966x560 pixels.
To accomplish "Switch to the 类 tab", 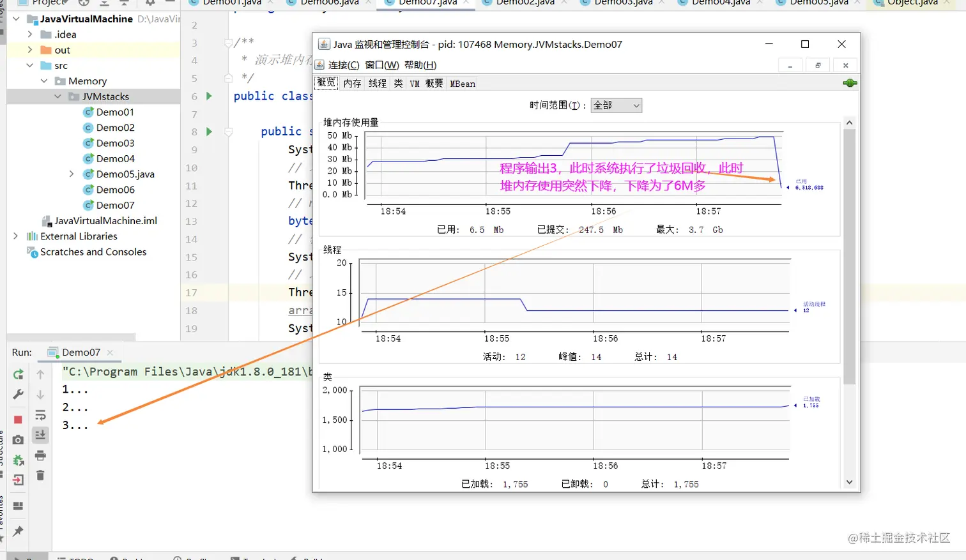I will coord(398,84).
